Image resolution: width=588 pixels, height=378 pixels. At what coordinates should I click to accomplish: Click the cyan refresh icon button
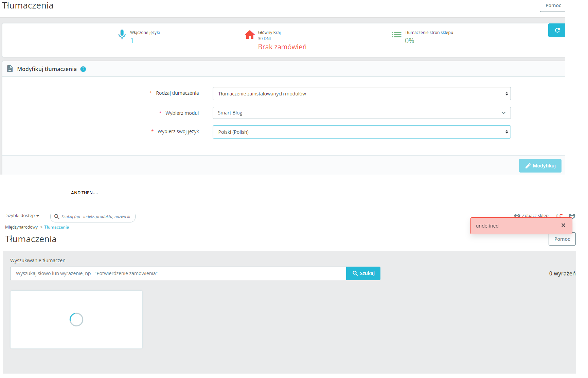(x=557, y=30)
